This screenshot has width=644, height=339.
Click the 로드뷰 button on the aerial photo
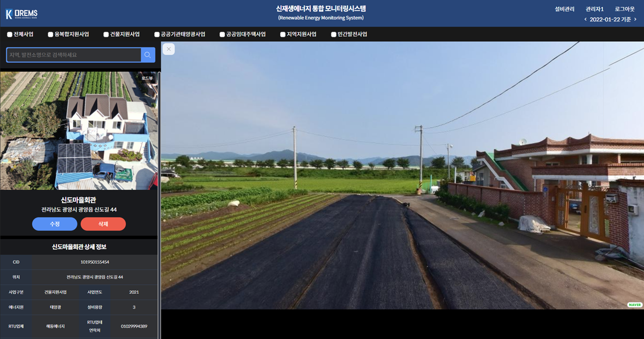click(x=147, y=79)
